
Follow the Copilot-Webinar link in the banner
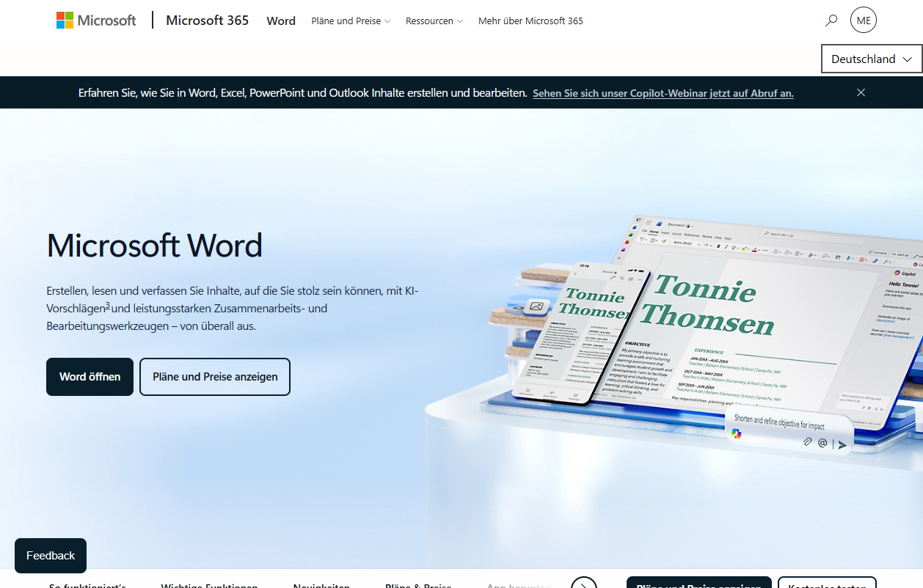point(663,93)
